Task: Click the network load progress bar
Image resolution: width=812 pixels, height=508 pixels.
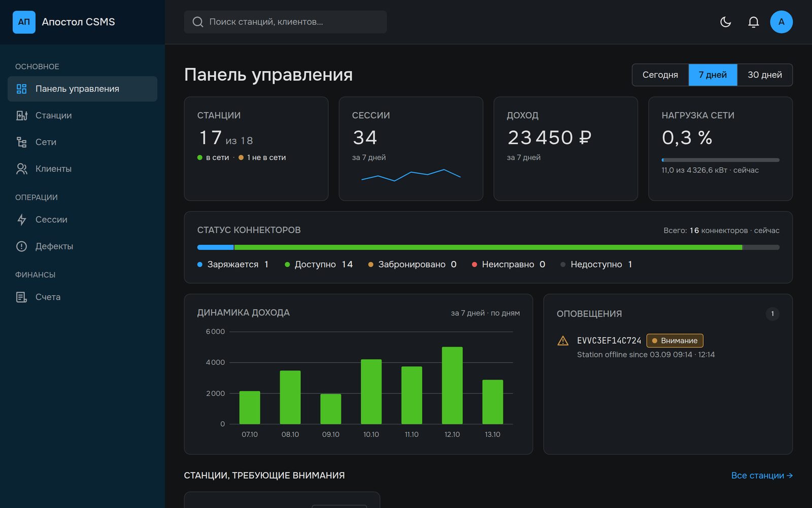Action: tap(720, 160)
